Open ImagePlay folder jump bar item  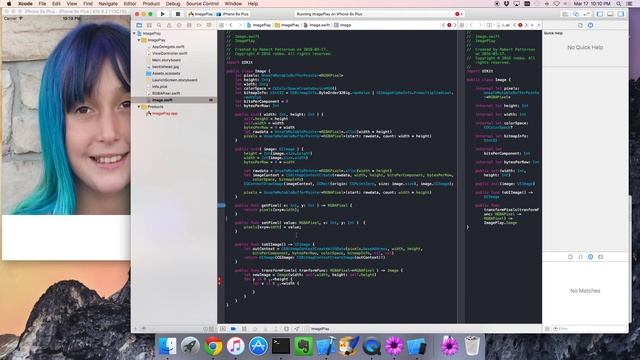287,25
